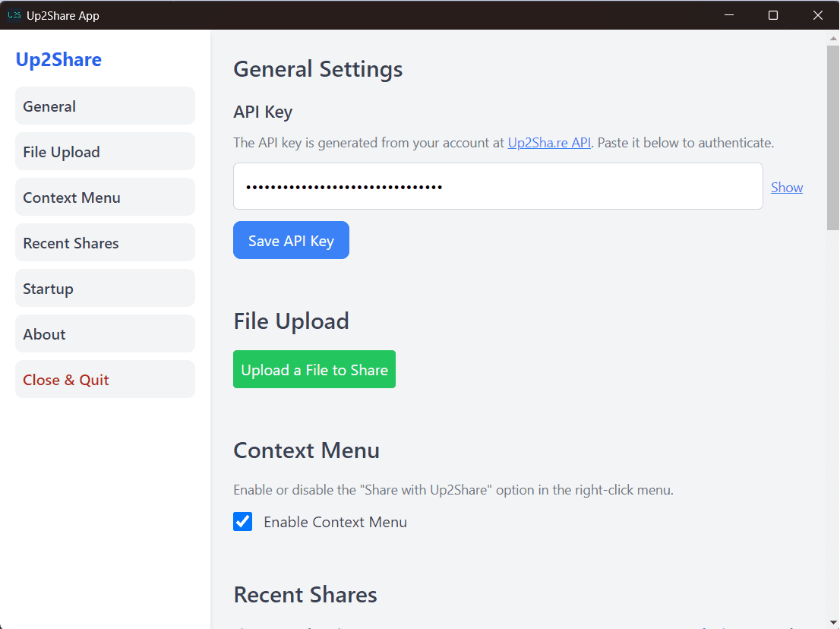Navigate to Startup in sidebar
The height and width of the screenshot is (629, 840).
(x=105, y=288)
